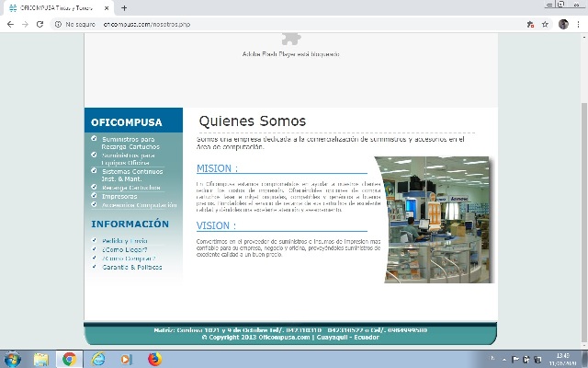Bookmark this page with the star icon
The height and width of the screenshot is (368, 588).
point(545,25)
